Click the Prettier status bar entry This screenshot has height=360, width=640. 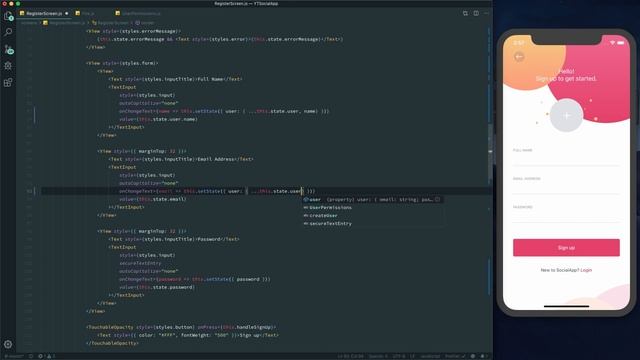455,356
